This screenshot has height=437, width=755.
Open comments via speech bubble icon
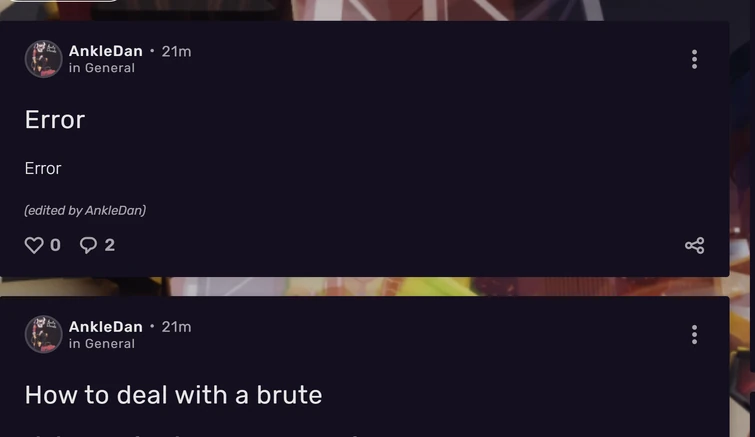[x=88, y=245]
